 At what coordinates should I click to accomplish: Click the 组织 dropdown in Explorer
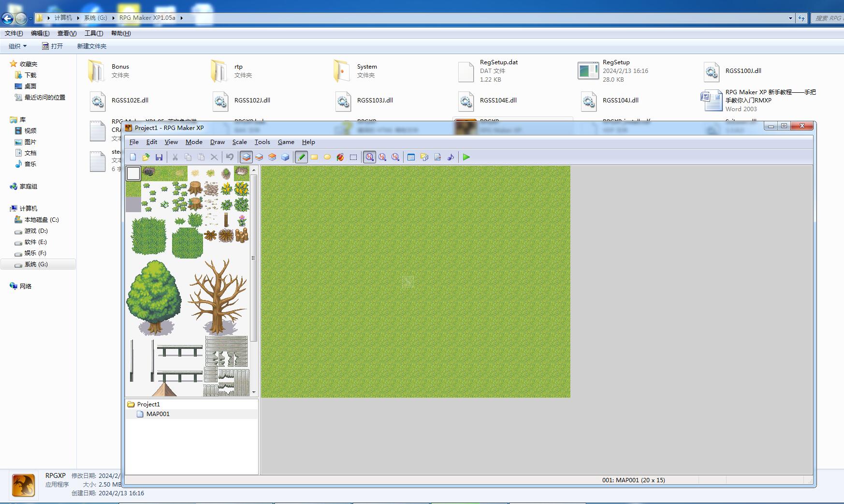pos(17,46)
